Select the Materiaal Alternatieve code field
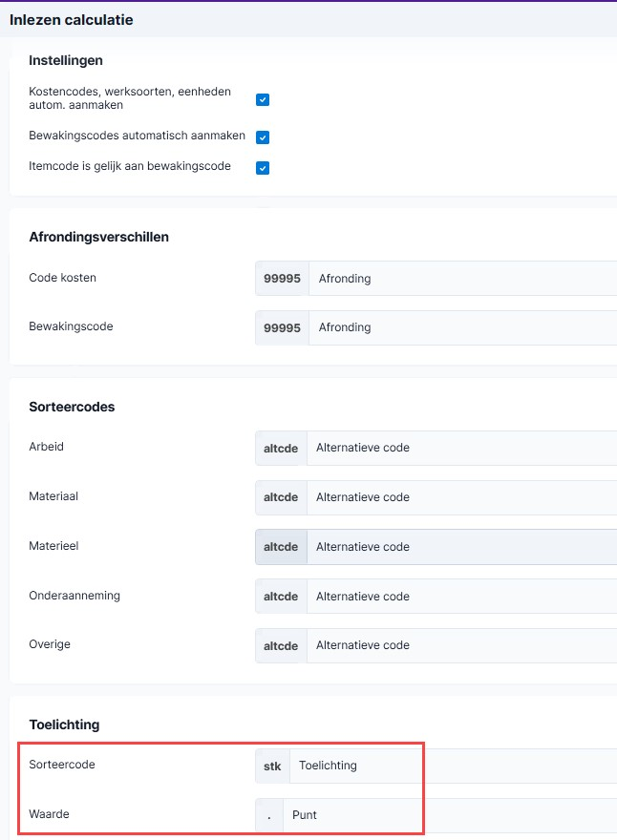Viewport: 617px width, 840px height. point(436,497)
